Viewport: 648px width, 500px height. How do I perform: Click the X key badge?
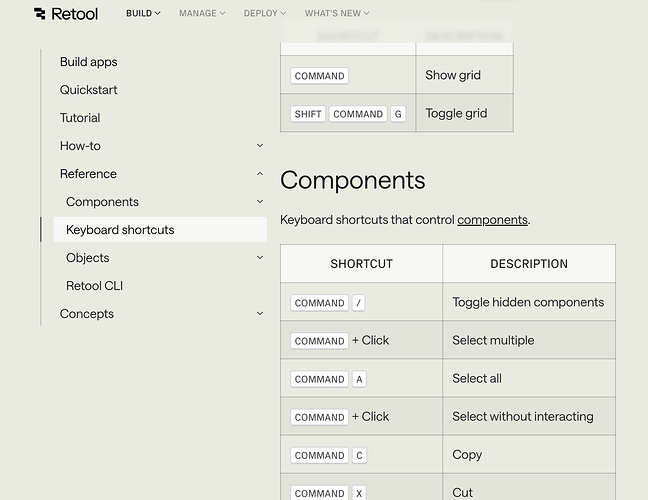point(359,493)
